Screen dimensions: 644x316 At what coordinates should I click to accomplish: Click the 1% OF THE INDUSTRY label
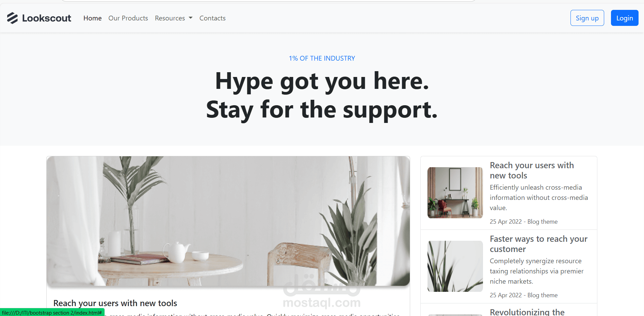pyautogui.click(x=322, y=58)
